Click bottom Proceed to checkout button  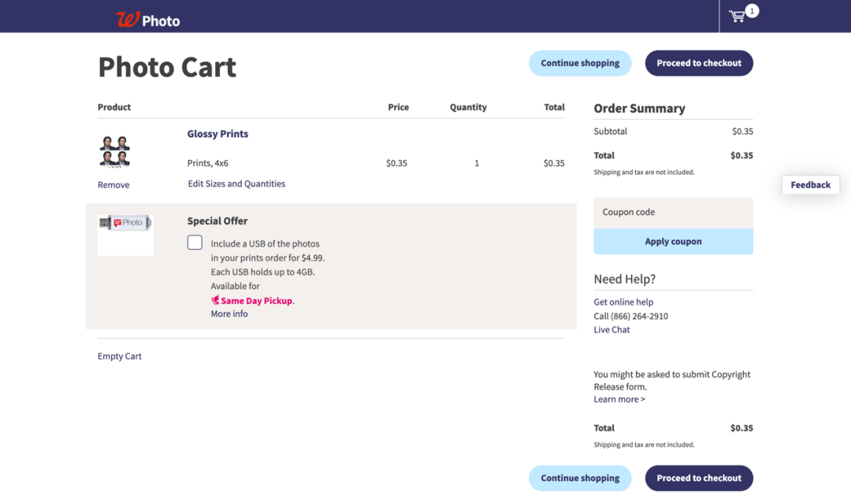[x=699, y=478]
